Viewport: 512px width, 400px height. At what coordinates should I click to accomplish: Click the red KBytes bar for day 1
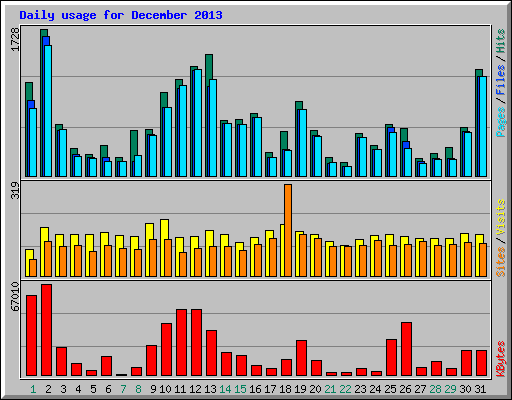(x=31, y=336)
